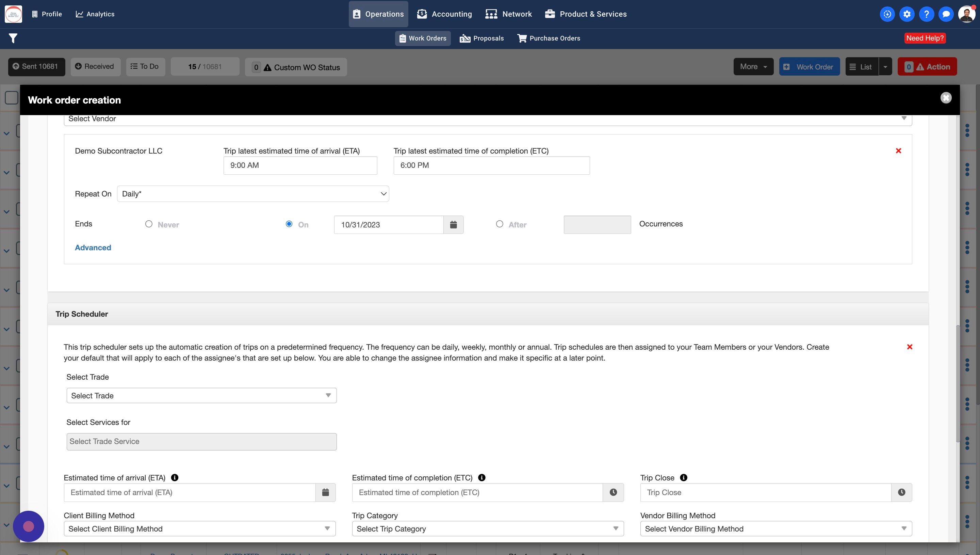Switch to the Accounting menu
Viewport: 980px width, 555px height.
coord(444,14)
